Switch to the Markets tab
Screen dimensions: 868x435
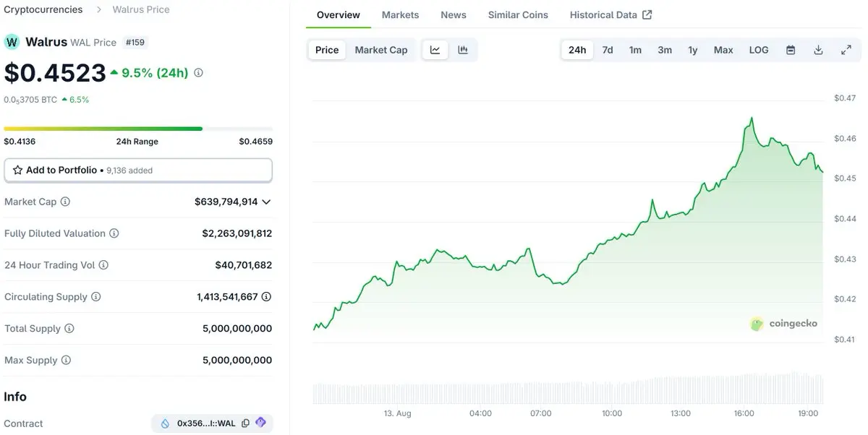click(x=400, y=14)
